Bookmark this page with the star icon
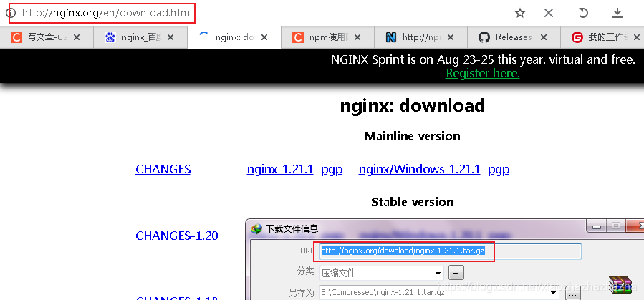644x300 pixels. (x=520, y=13)
